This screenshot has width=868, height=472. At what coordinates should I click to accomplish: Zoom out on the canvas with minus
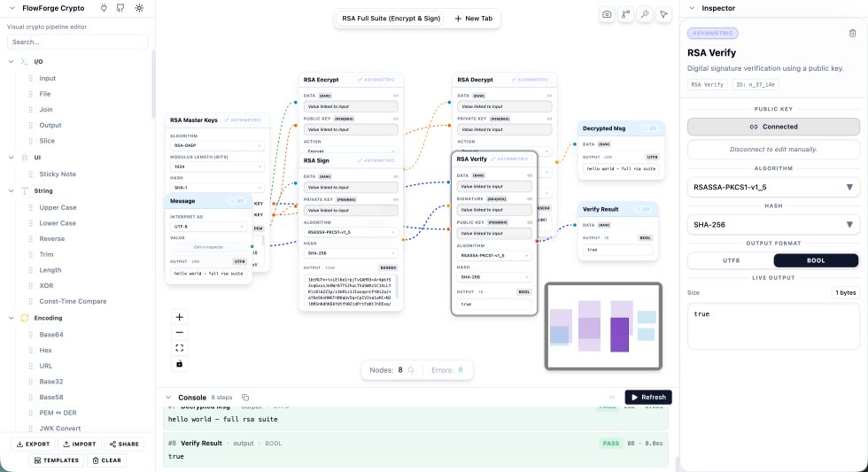[179, 333]
